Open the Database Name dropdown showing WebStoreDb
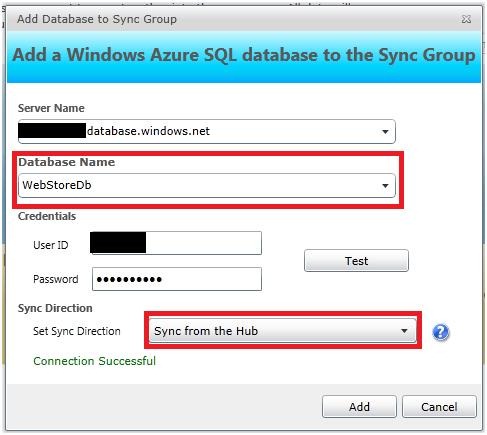This screenshot has width=487, height=435. 207,185
